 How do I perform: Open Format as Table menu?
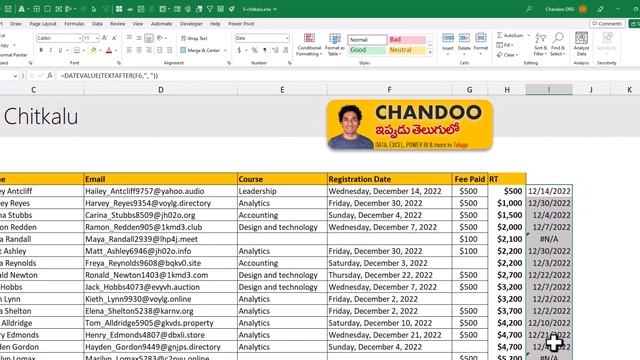pos(335,44)
